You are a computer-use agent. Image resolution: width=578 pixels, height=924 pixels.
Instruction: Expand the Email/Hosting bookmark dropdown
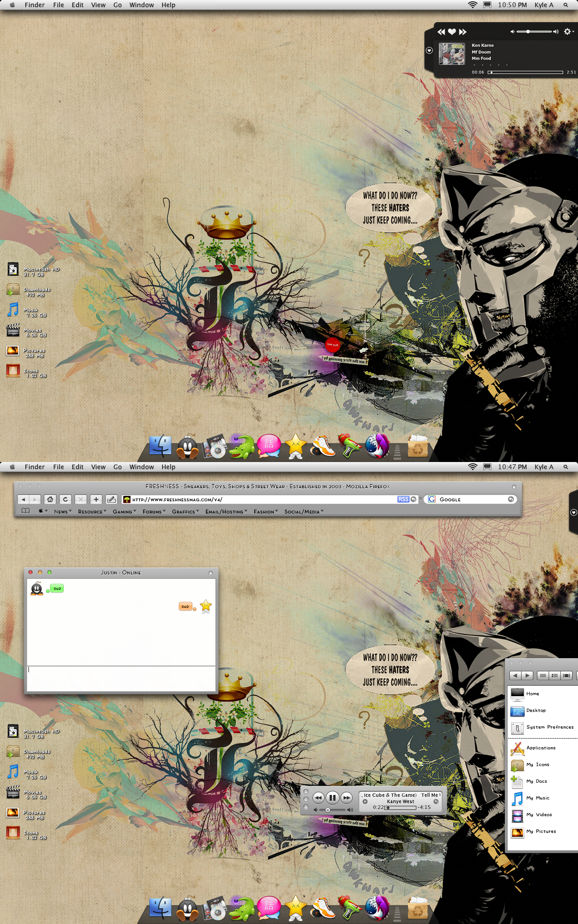click(x=227, y=512)
